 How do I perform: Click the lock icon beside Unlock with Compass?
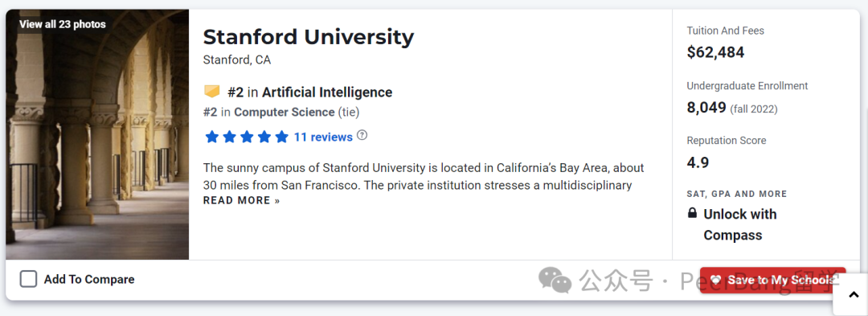coord(692,213)
